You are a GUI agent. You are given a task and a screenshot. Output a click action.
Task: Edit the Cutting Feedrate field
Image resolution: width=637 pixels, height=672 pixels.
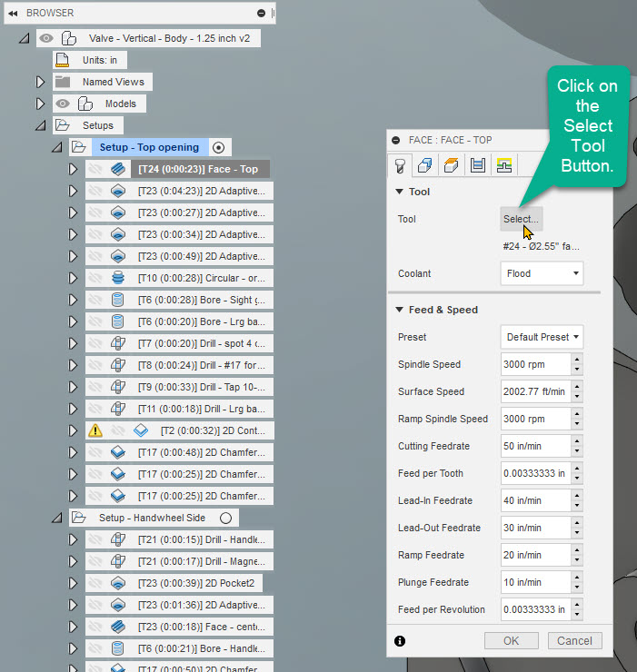[536, 446]
